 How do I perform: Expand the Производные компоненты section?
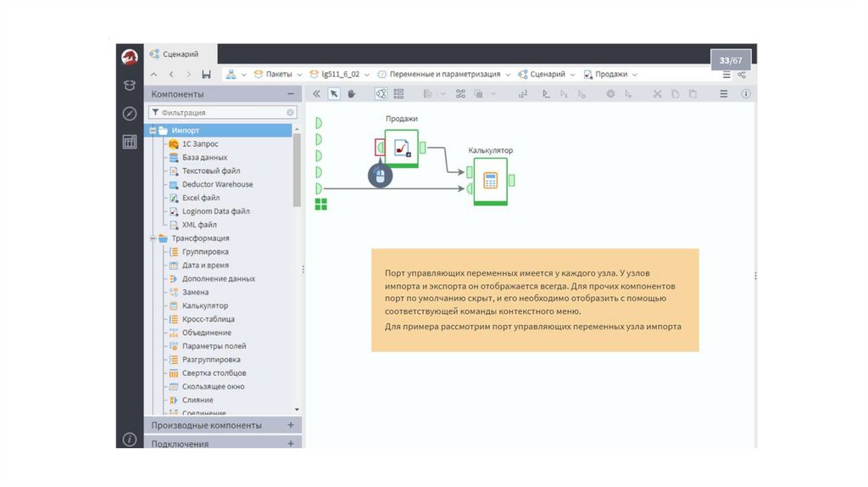[290, 425]
